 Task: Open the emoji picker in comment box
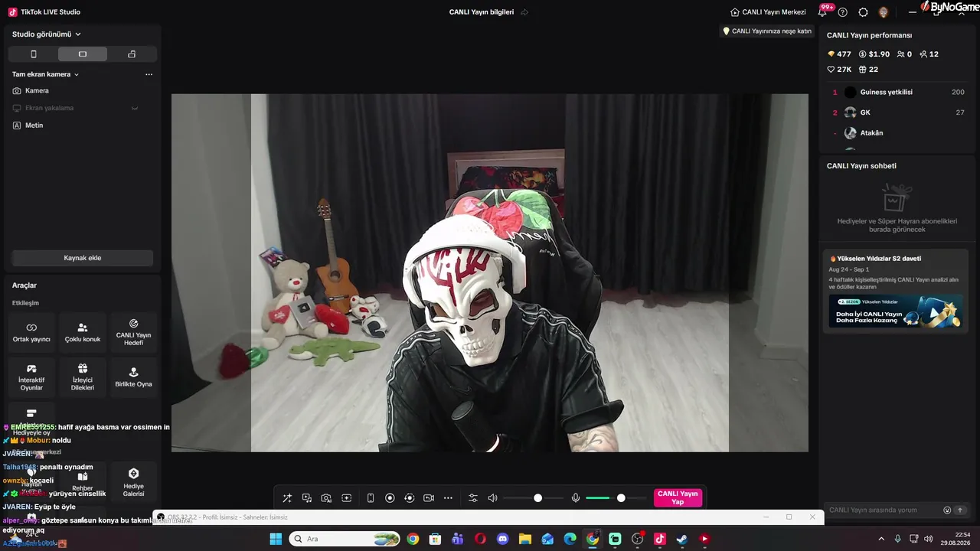click(947, 510)
